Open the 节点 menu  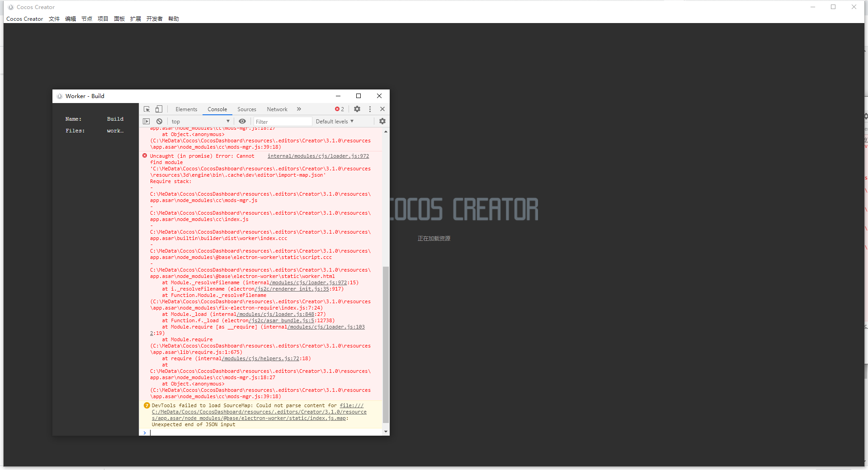[87, 19]
